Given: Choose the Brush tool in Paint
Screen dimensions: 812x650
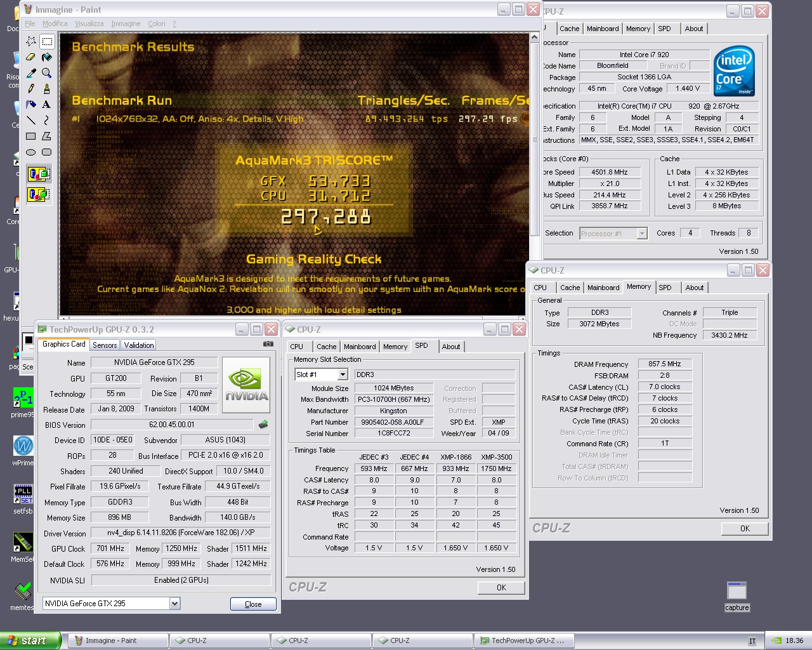Looking at the screenshot, I should click(47, 89).
